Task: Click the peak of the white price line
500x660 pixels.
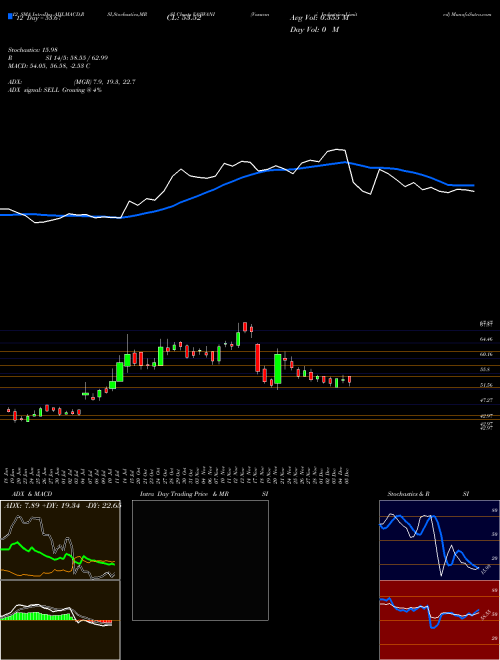Action: click(x=338, y=149)
